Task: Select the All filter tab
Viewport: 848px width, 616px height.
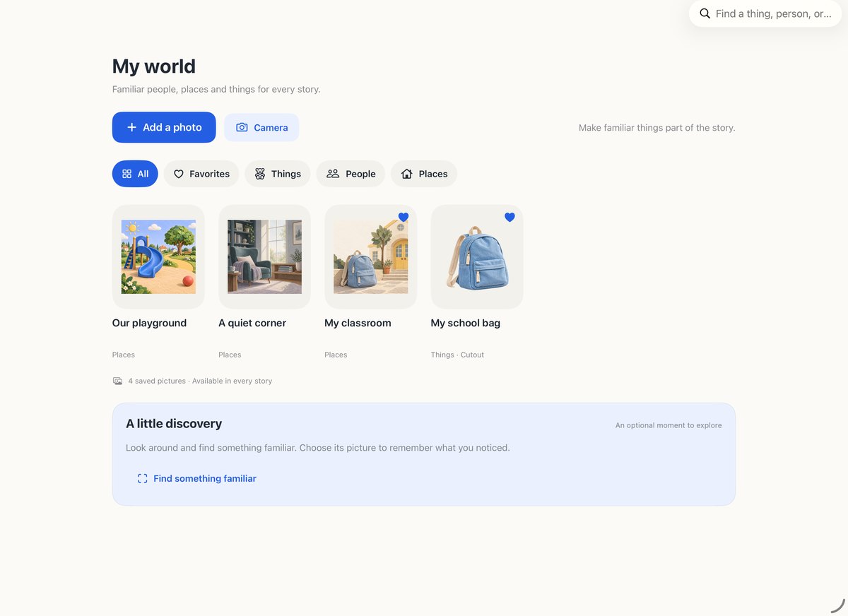Action: point(135,174)
